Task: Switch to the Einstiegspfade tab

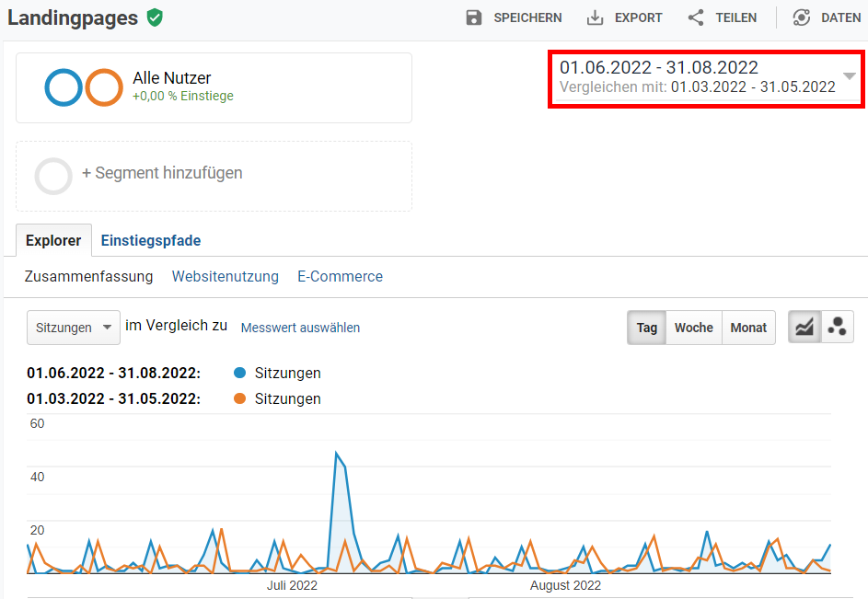Action: point(150,240)
